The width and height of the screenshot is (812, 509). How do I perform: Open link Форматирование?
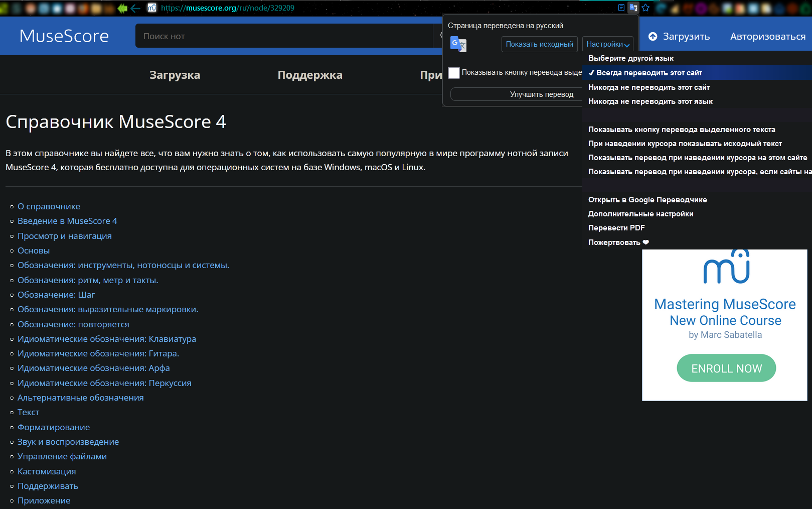(54, 427)
